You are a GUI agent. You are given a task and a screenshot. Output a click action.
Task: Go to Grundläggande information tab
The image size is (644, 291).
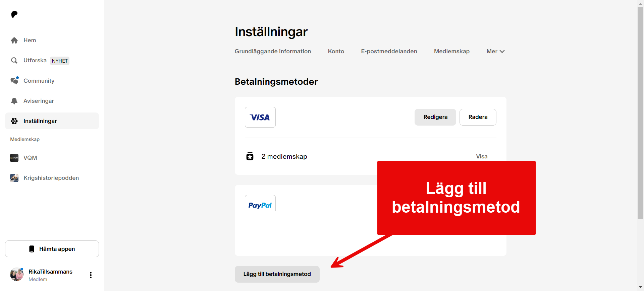(273, 51)
